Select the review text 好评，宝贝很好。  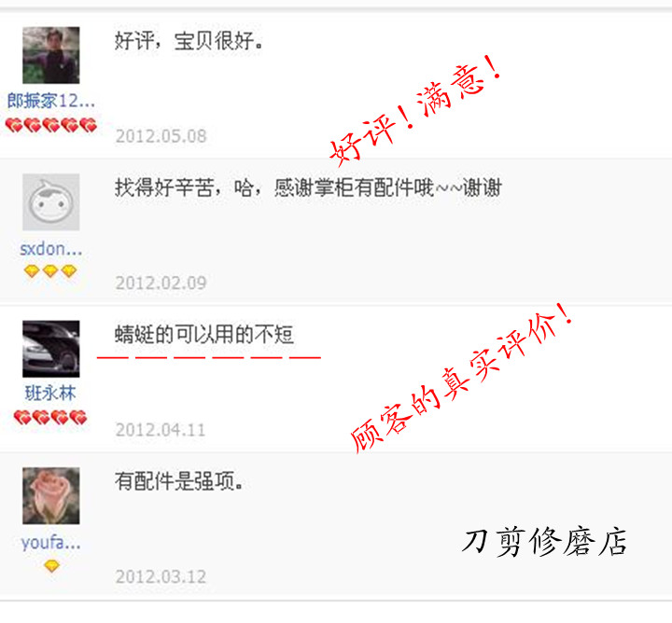point(189,41)
